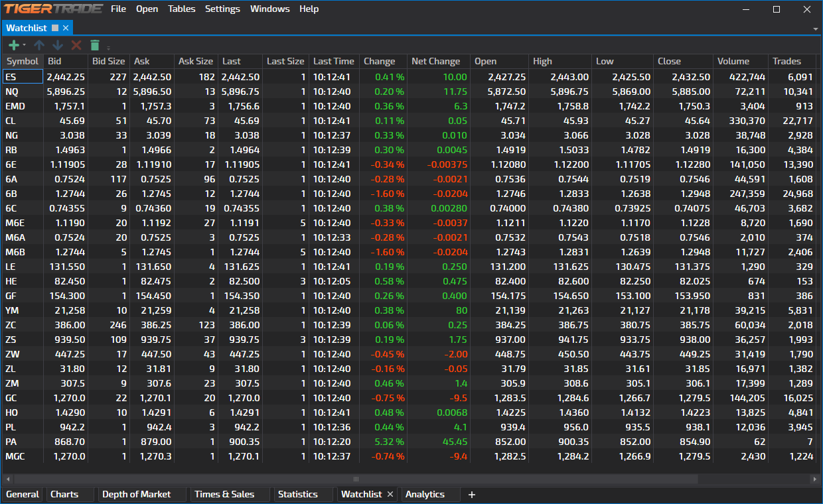Sort by the Bid column header
The width and height of the screenshot is (823, 504).
point(65,61)
